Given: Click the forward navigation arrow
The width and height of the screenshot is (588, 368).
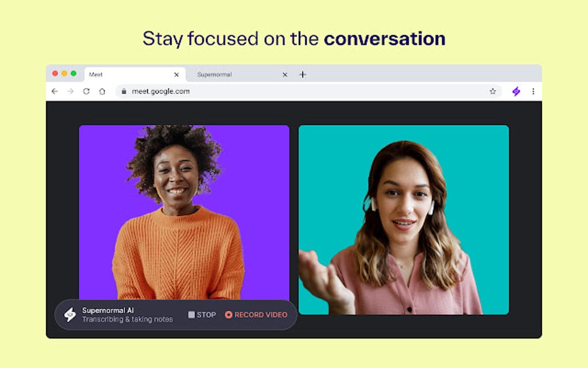Looking at the screenshot, I should click(69, 91).
